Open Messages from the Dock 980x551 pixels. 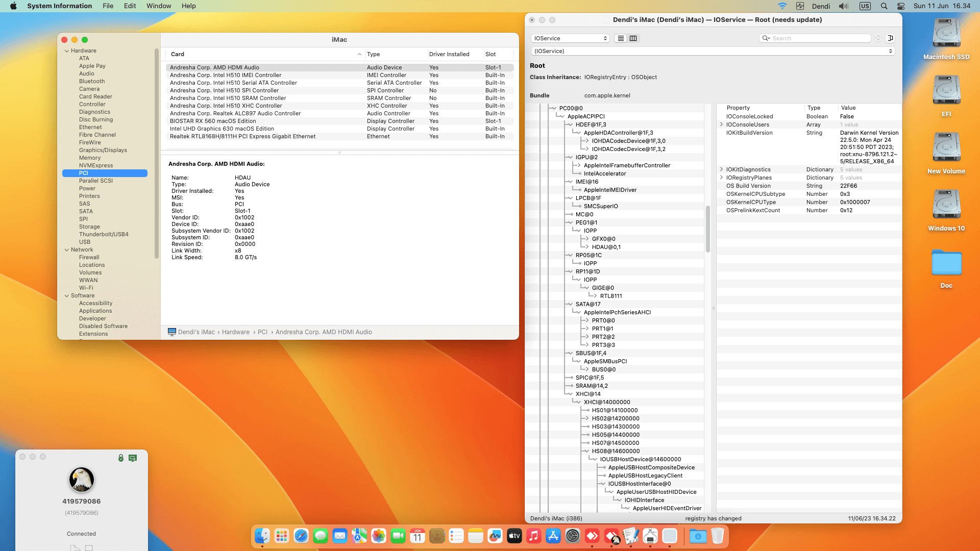coord(321,536)
